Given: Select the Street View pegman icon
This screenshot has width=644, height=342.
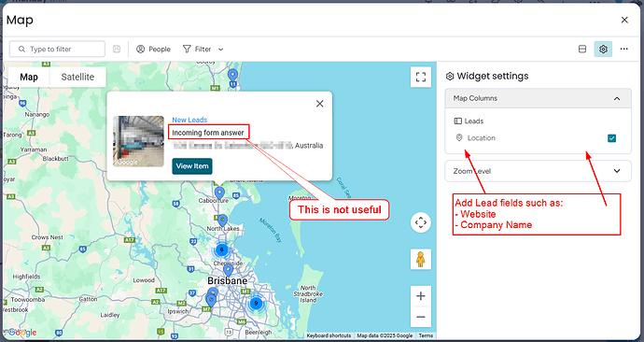Looking at the screenshot, I should (421, 260).
